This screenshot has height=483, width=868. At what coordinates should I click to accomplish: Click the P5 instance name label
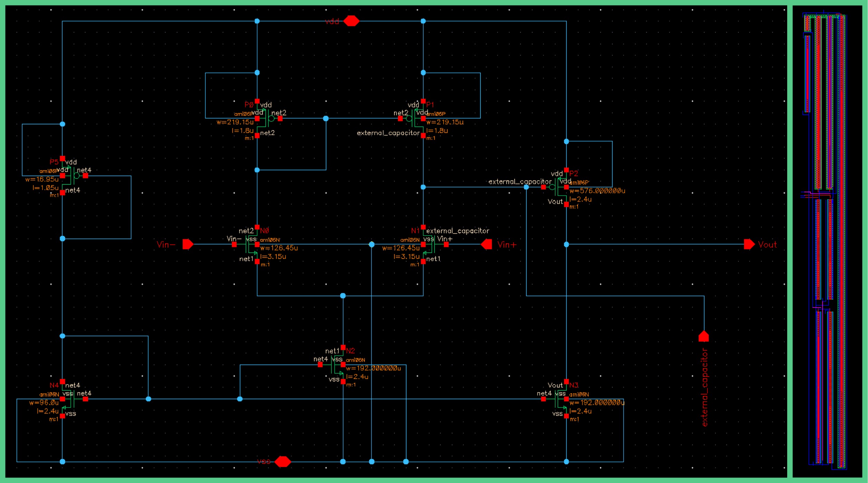click(54, 162)
